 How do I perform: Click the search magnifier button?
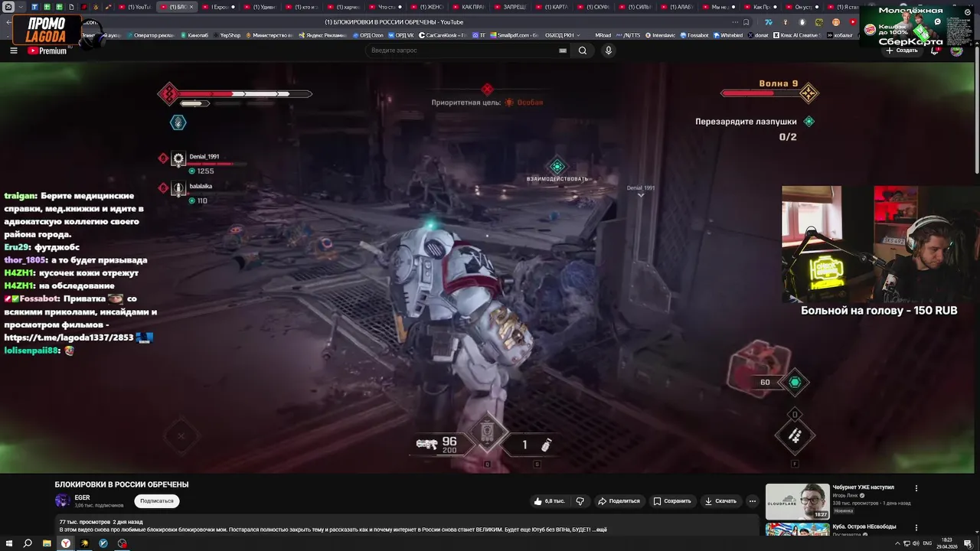click(x=583, y=51)
